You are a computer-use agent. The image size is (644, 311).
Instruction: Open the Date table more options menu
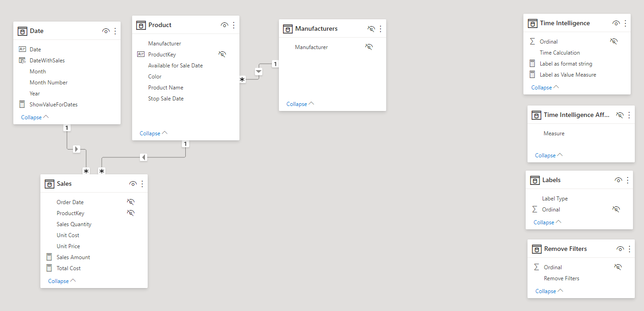coord(115,31)
